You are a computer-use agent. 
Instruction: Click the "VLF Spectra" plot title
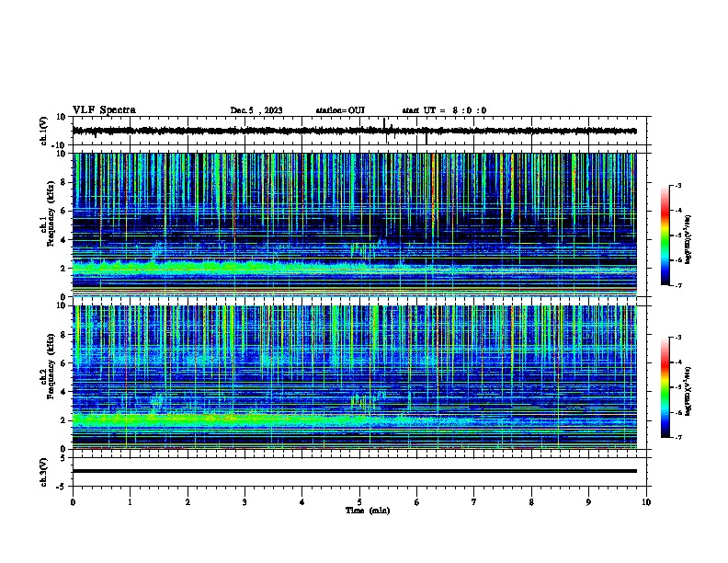coord(105,110)
